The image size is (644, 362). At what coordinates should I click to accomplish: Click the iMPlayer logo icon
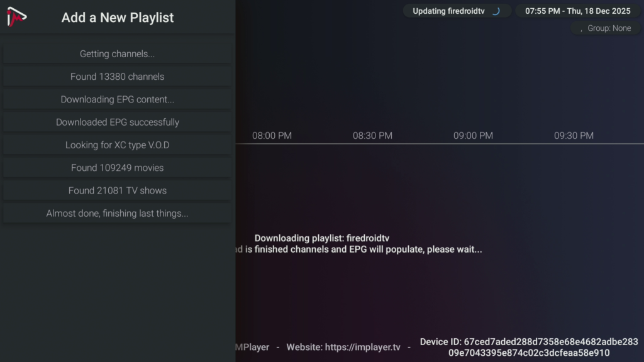(x=17, y=17)
